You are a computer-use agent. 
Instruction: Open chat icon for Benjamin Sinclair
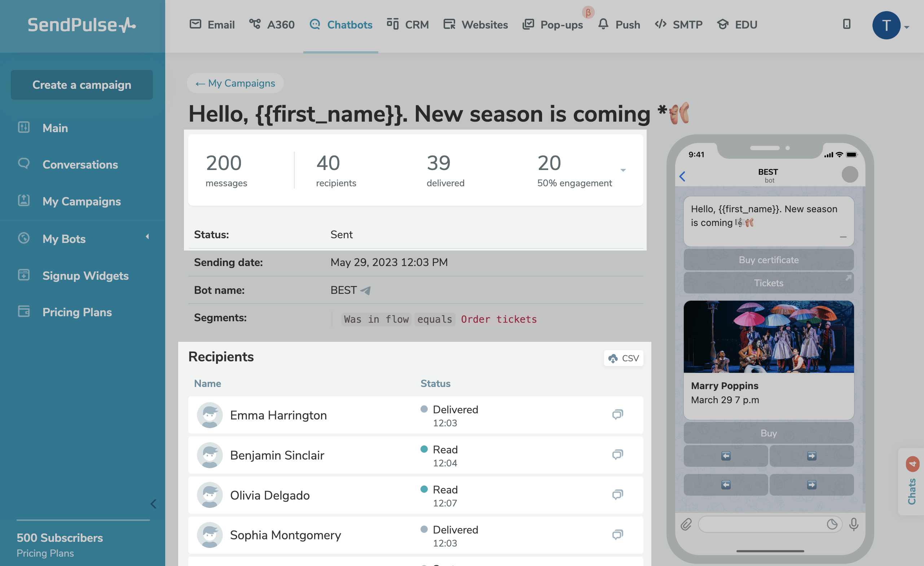[617, 454]
